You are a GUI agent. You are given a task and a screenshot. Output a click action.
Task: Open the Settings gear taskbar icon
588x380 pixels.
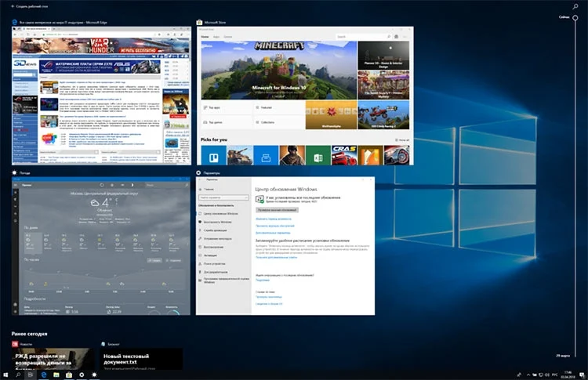[x=82, y=375]
